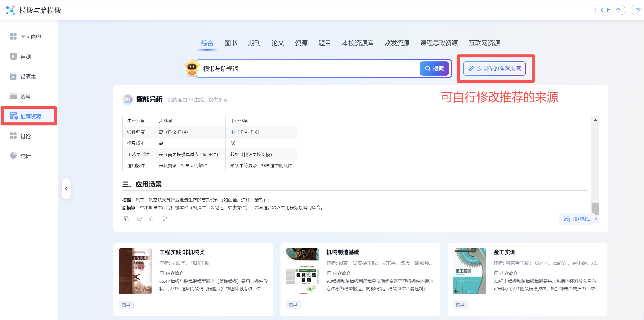The image size is (644, 320).
Task: Select the 推荐资源 sidebar icon
Action: 14,116
